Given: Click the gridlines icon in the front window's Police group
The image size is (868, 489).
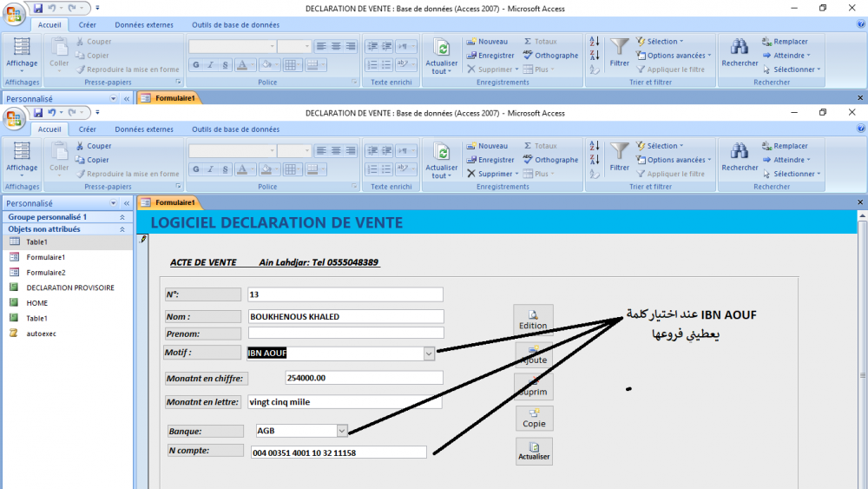Looking at the screenshot, I should point(291,169).
